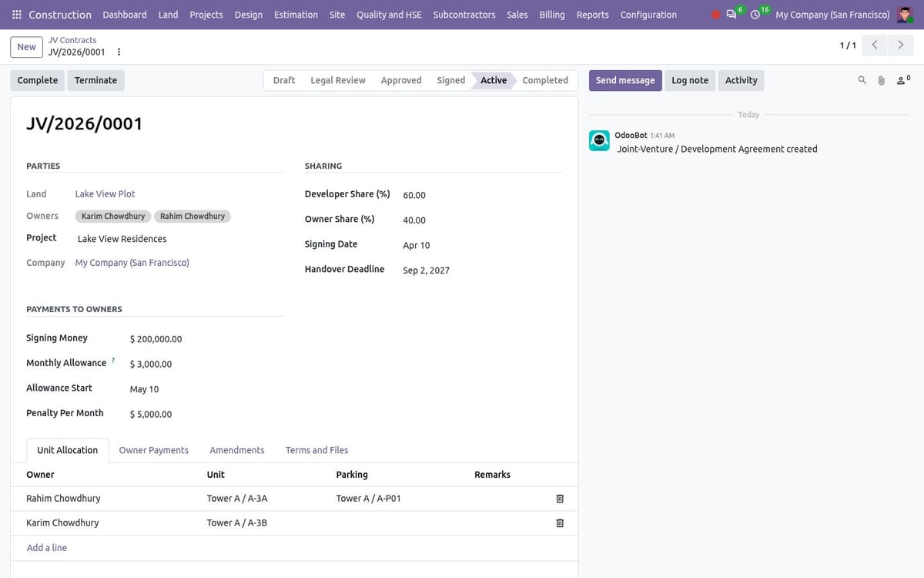
Task: Select the Unit Allocation tab
Action: [x=68, y=450]
